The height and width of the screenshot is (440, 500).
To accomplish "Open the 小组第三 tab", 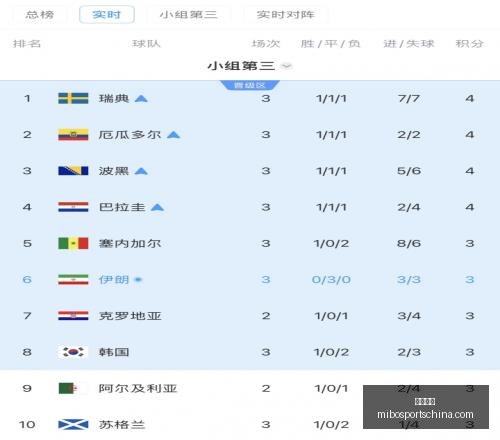I will coord(189,15).
